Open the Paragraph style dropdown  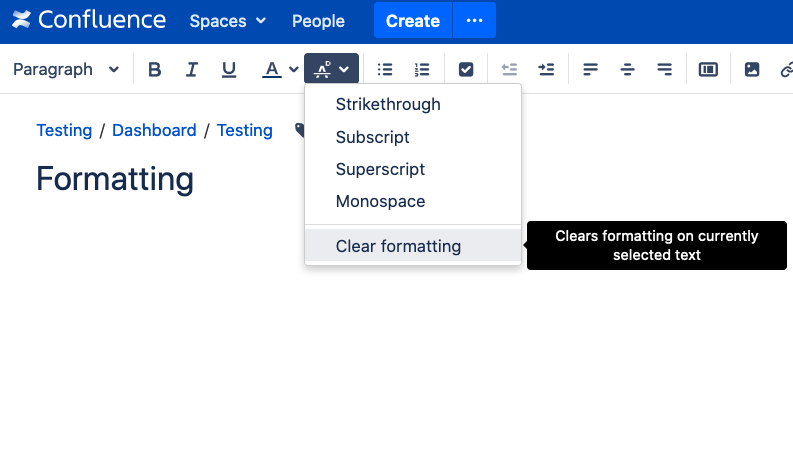pos(66,69)
